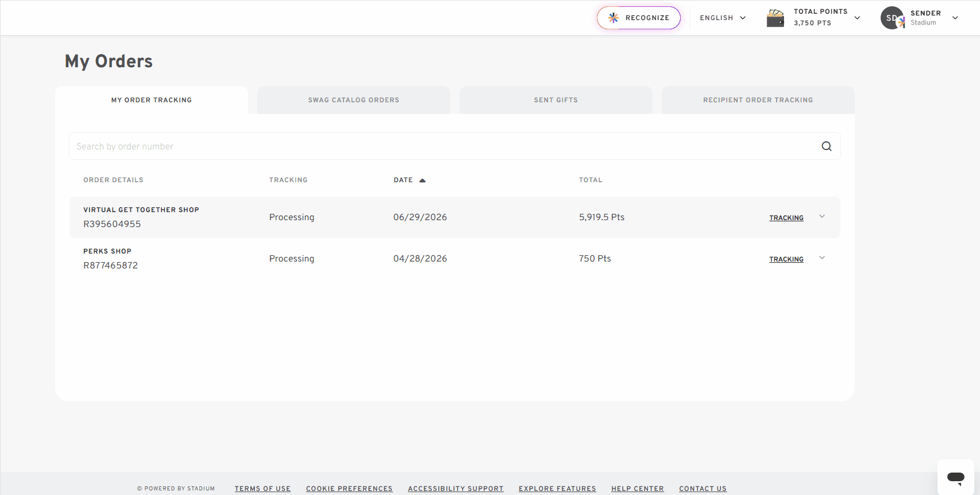
Task: Expand order R395604955 details chevron
Action: click(822, 217)
